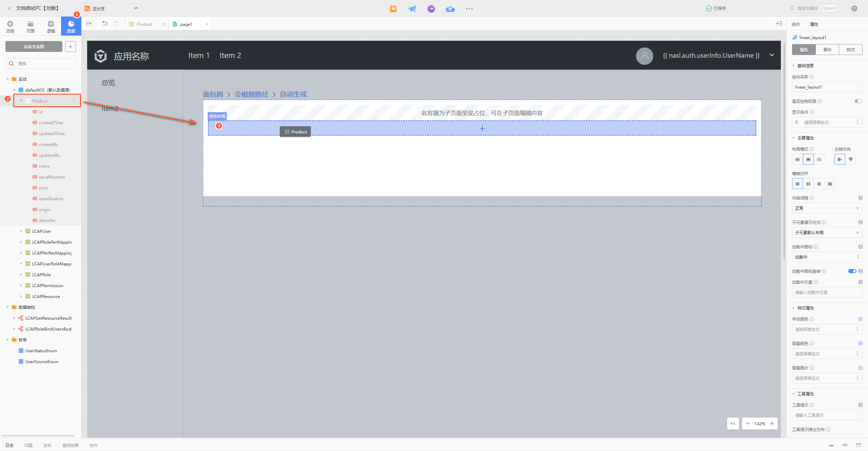Click the help question mark icon
Image resolution: width=868 pixels, height=451 pixels.
click(854, 8)
